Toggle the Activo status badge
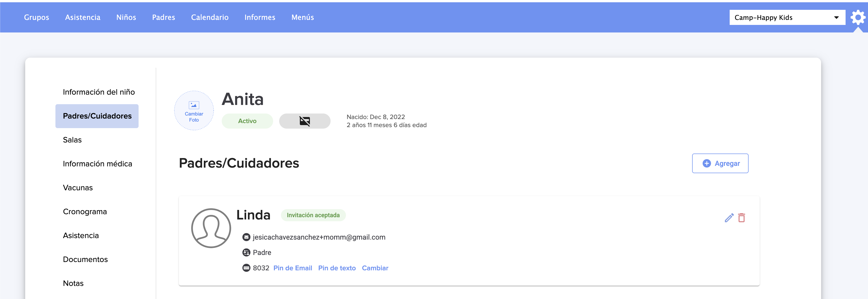Screen dimensions: 868x299 pyautogui.click(x=247, y=121)
